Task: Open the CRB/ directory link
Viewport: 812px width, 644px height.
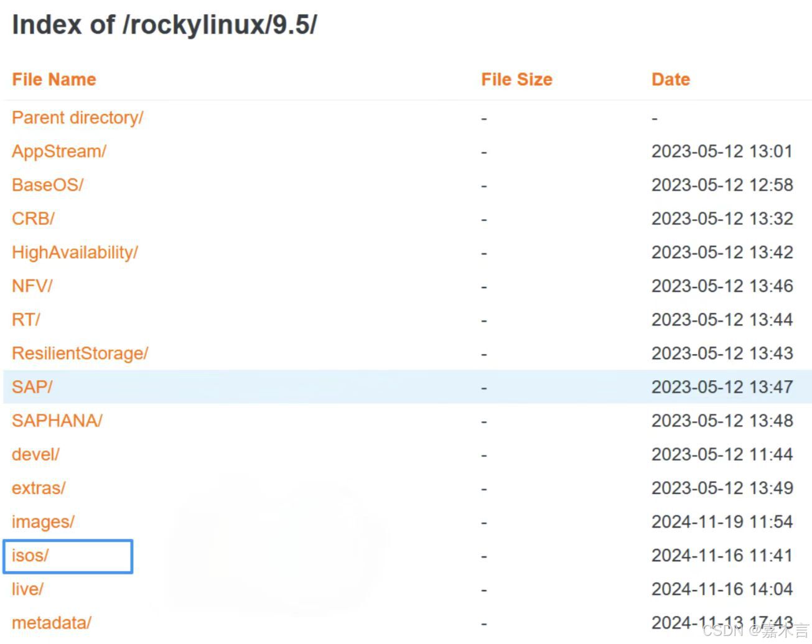Action: point(33,218)
